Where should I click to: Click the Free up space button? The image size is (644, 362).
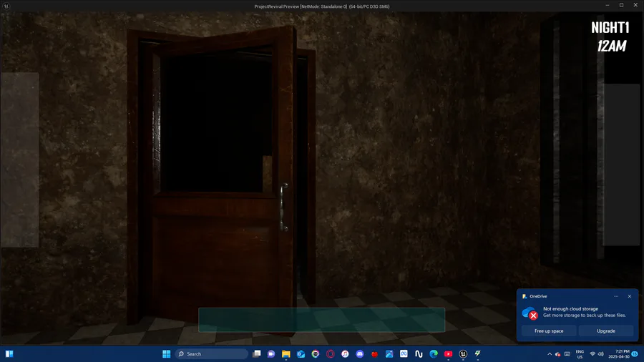point(549,331)
